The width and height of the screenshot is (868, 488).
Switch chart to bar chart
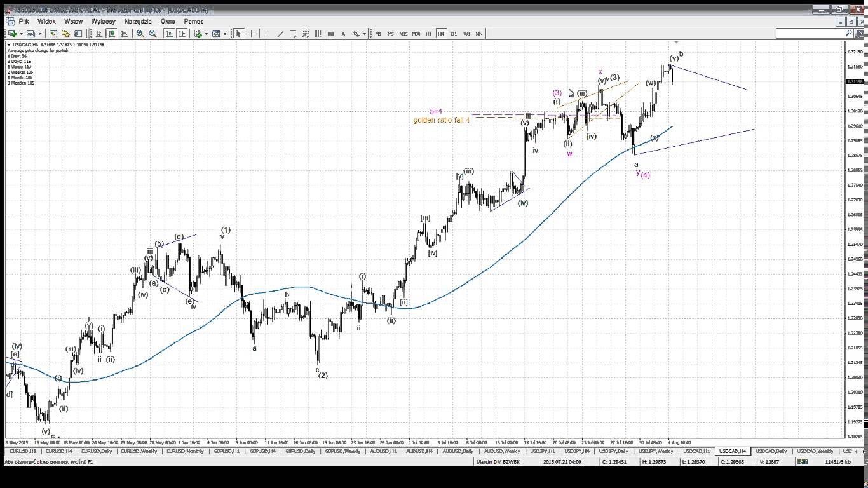98,34
